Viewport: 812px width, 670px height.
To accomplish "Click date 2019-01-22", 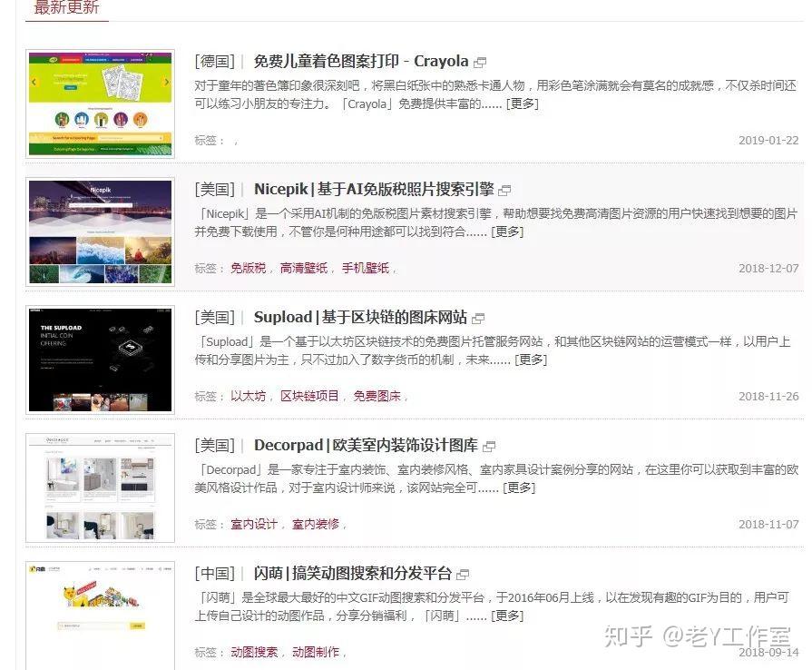I will pyautogui.click(x=768, y=140).
